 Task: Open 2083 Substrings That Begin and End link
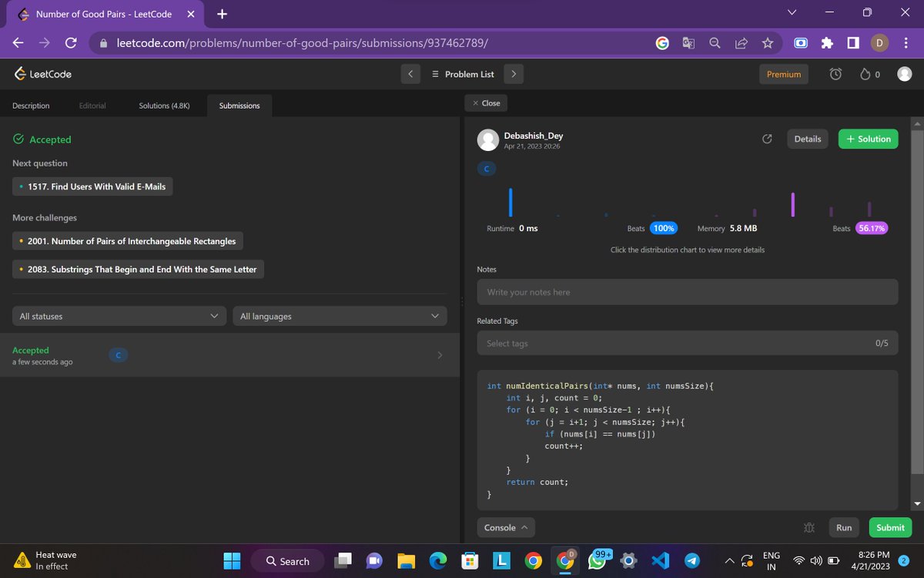point(139,269)
